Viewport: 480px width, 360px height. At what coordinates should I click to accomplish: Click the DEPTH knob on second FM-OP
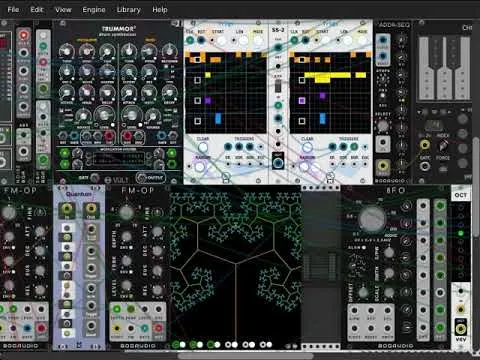click(126, 236)
